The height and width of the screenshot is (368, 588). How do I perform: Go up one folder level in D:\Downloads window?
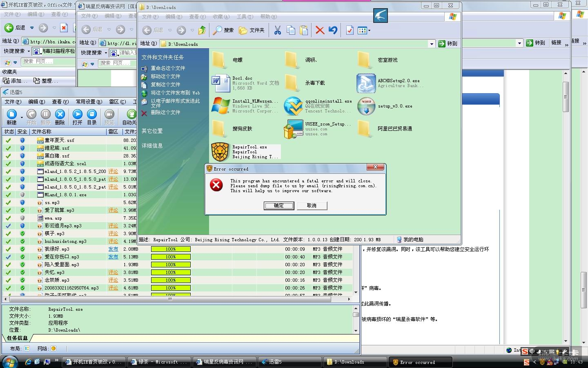click(202, 30)
